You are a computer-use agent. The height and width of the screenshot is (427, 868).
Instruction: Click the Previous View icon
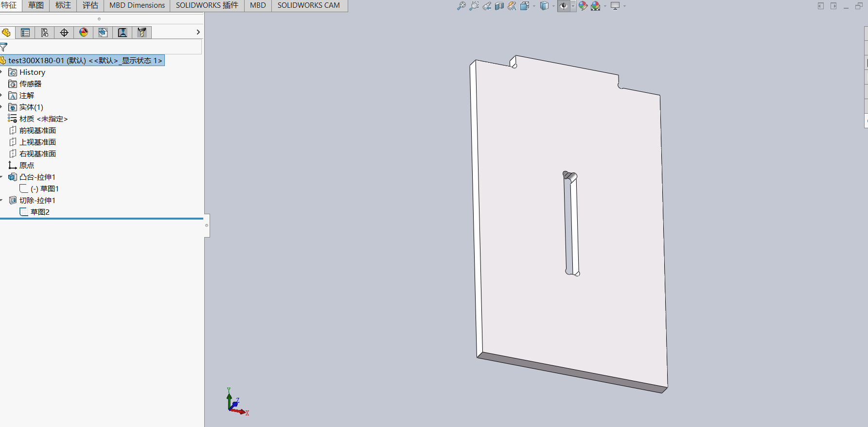tap(487, 6)
